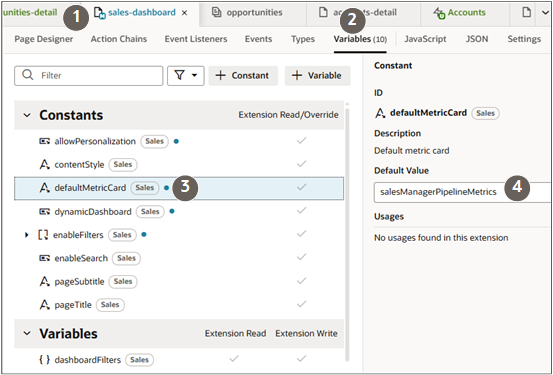Click the Accounts tab icon
Screen dimensions: 553x375
(x=439, y=13)
